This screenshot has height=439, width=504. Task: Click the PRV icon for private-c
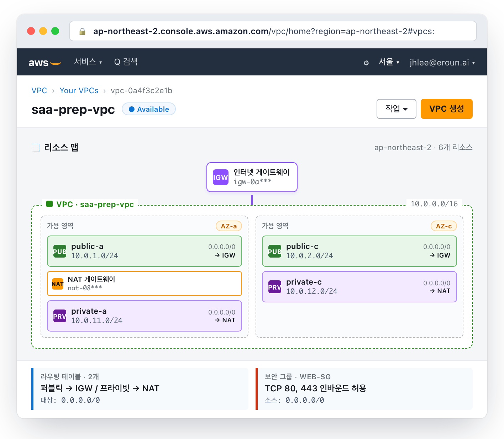click(x=275, y=287)
